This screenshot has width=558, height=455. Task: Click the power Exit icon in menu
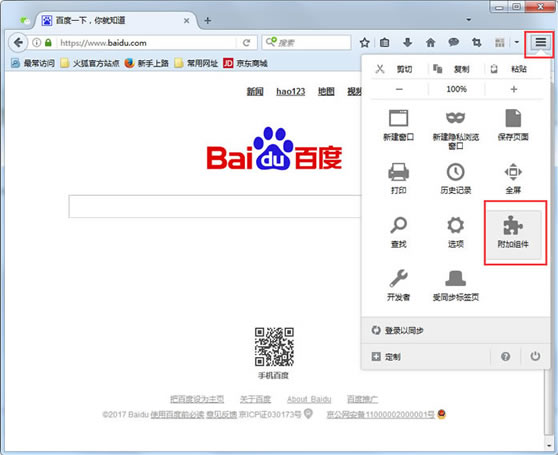(x=535, y=356)
